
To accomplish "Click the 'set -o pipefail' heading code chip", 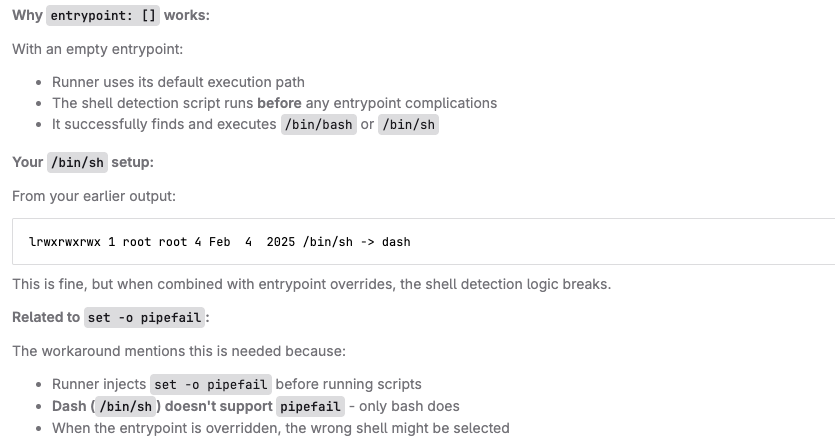I will (x=144, y=317).
